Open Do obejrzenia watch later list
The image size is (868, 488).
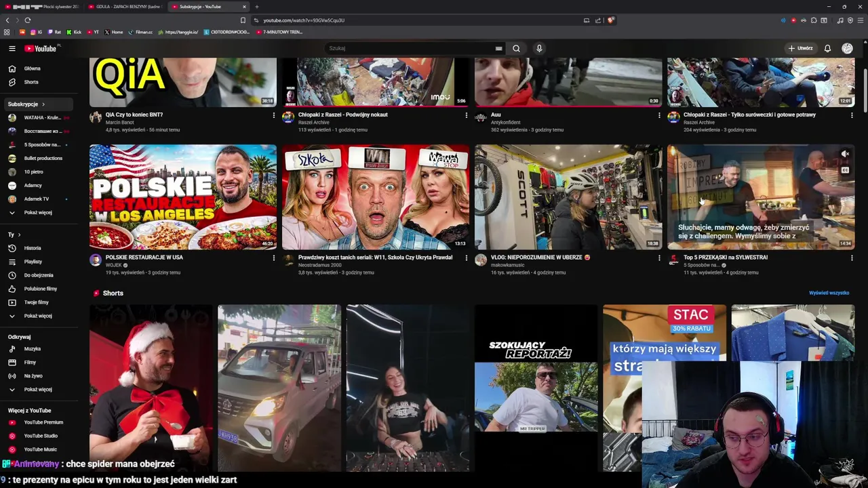click(37, 275)
